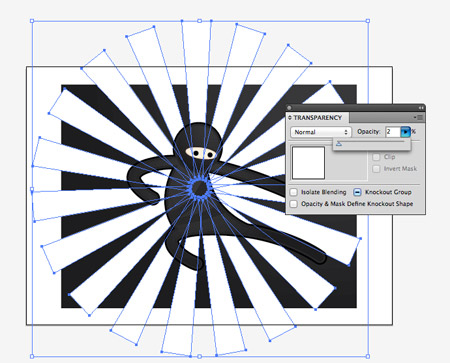Click the Opacity label text
This screenshot has width=450, height=363.
point(369,132)
